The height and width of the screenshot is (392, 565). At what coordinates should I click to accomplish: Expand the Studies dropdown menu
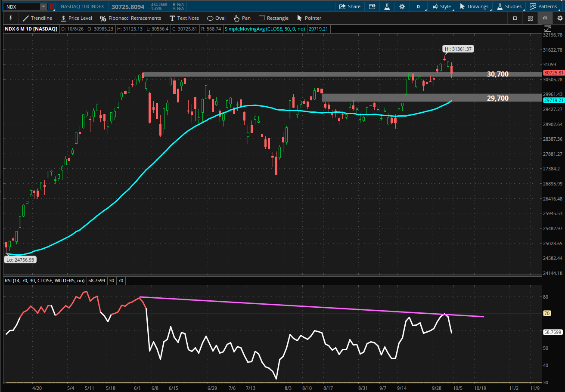510,6
